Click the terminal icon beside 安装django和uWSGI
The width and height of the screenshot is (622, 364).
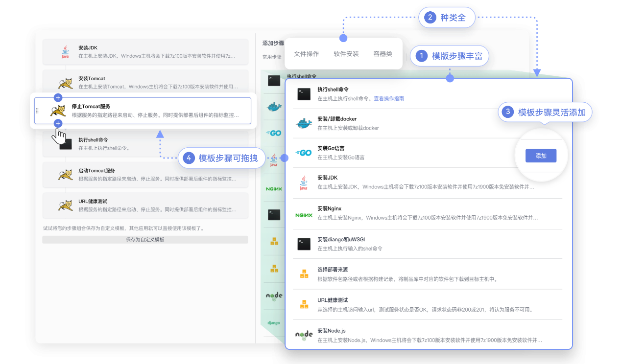(x=304, y=244)
